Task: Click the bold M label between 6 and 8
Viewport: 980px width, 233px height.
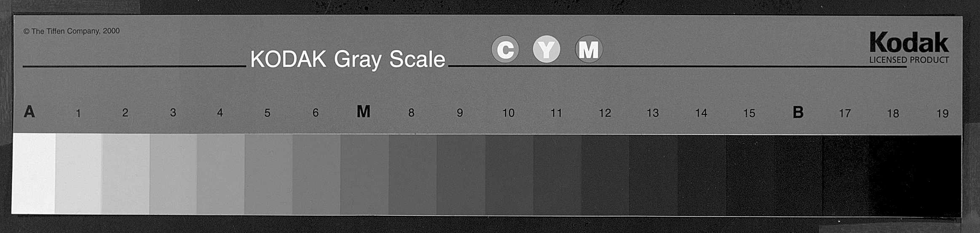Action: point(363,111)
